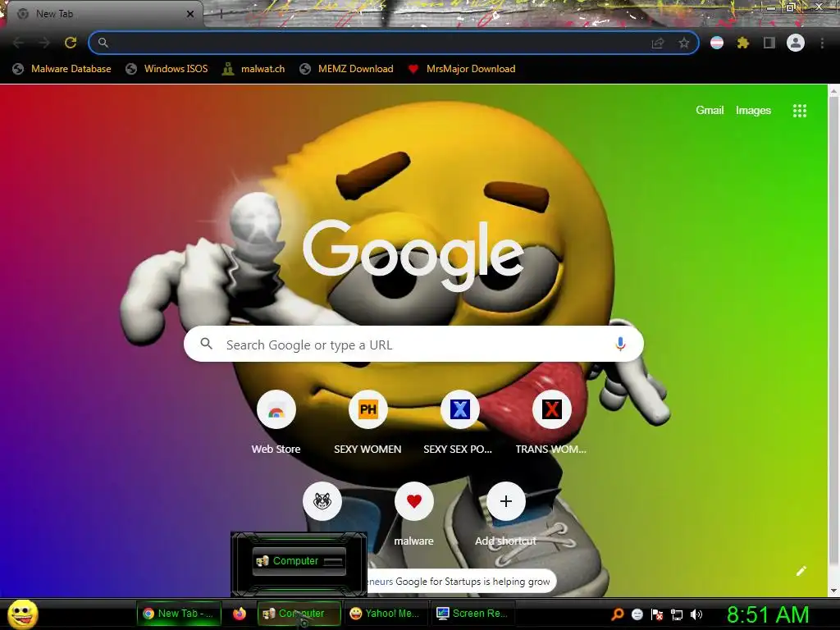Open the raccoon face shortcut tile
The height and width of the screenshot is (630, 840).
pos(322,501)
